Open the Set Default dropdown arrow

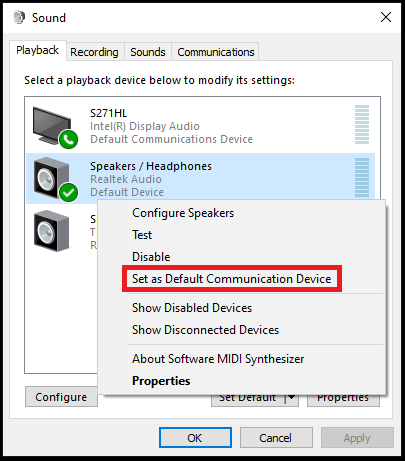(x=292, y=397)
